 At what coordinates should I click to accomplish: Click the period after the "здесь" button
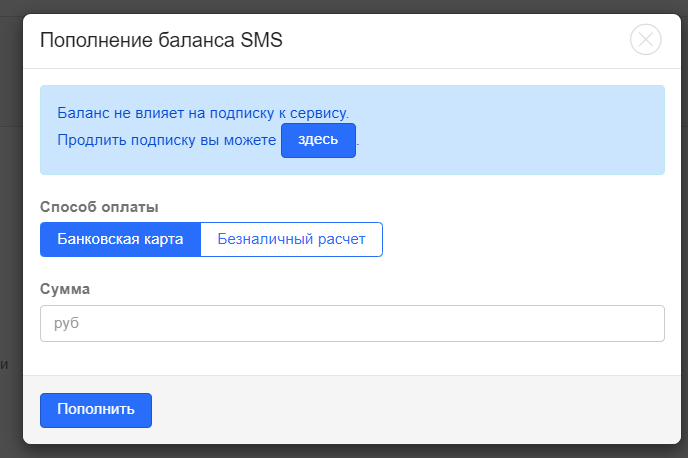(358, 143)
